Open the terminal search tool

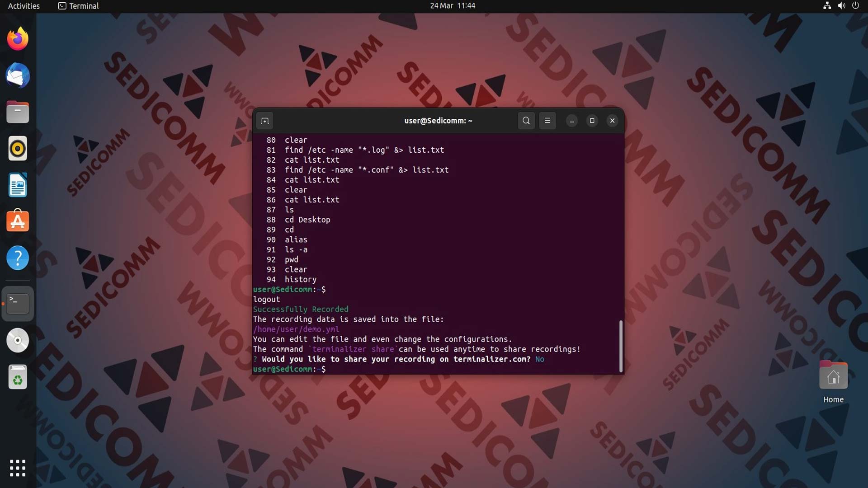tap(526, 121)
